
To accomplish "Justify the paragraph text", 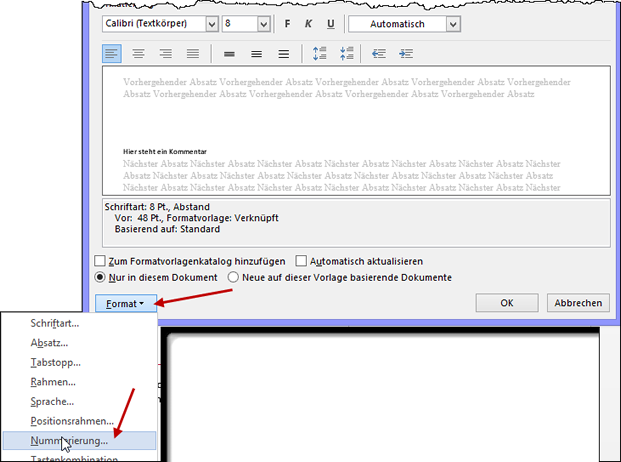I will pos(192,53).
